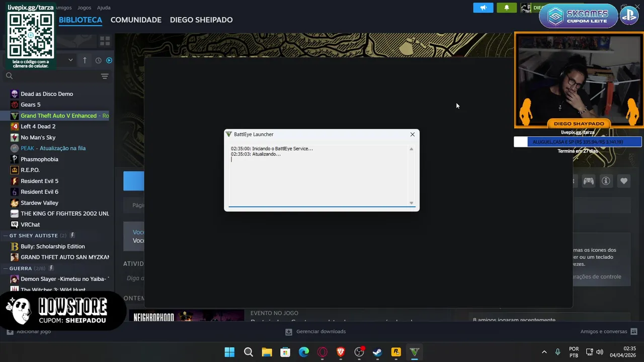
Task: Open the Ajuda menu
Action: tap(104, 8)
